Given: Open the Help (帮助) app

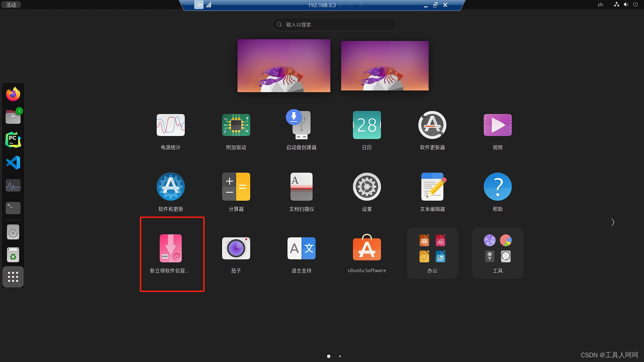Looking at the screenshot, I should click(497, 187).
